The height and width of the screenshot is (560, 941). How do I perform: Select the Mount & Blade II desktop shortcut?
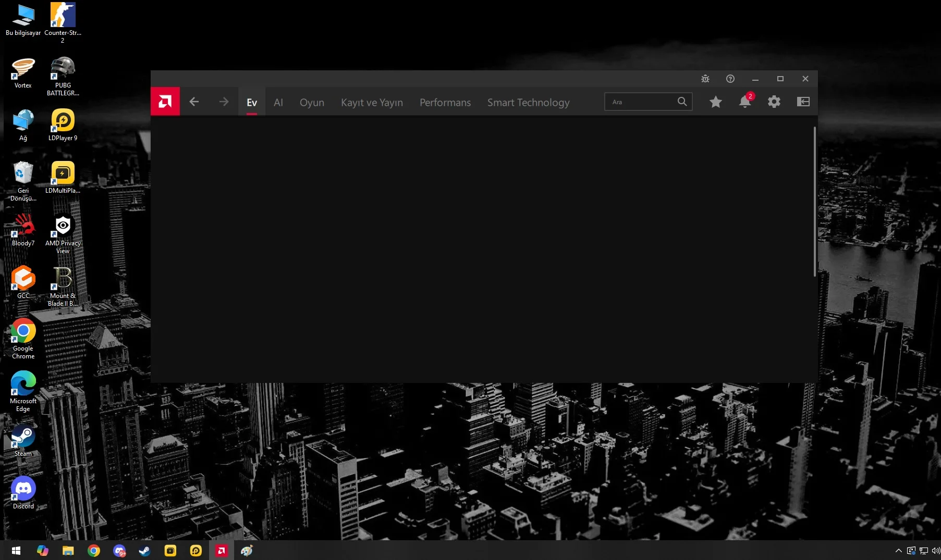(63, 287)
